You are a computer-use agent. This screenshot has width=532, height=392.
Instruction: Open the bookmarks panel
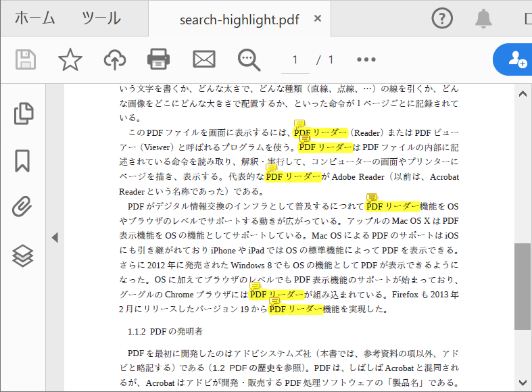click(22, 161)
